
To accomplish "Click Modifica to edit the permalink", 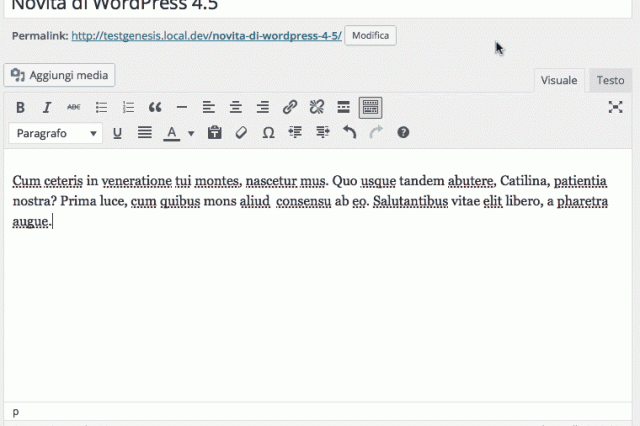I will (x=370, y=36).
